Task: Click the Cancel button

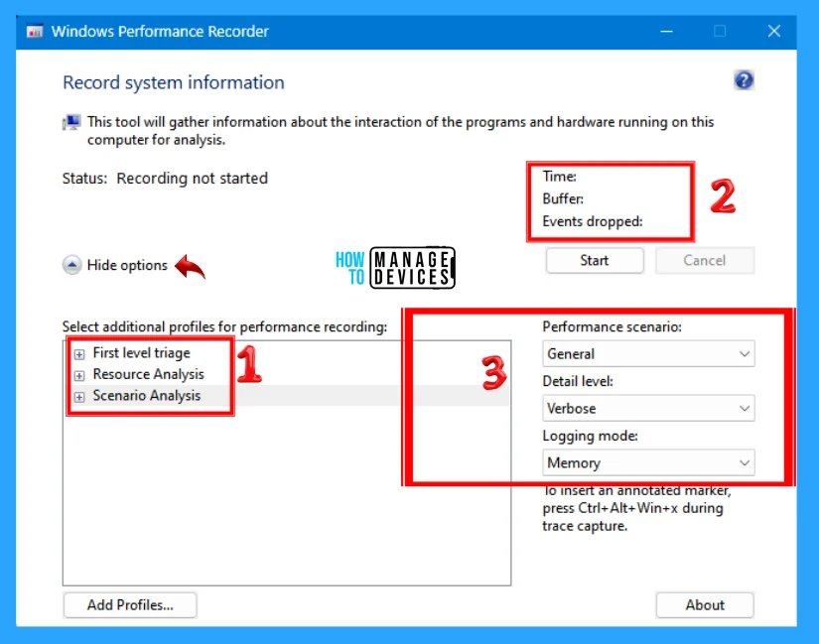Action: click(705, 260)
